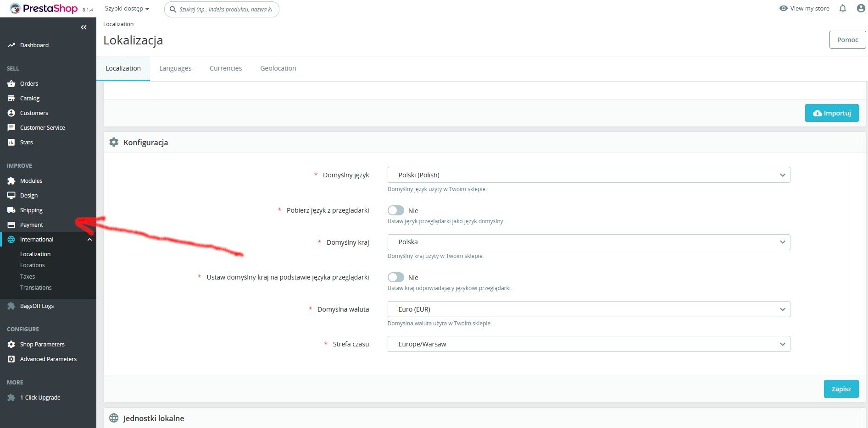
Task: Open the Strefa czasu dropdown
Action: point(589,344)
